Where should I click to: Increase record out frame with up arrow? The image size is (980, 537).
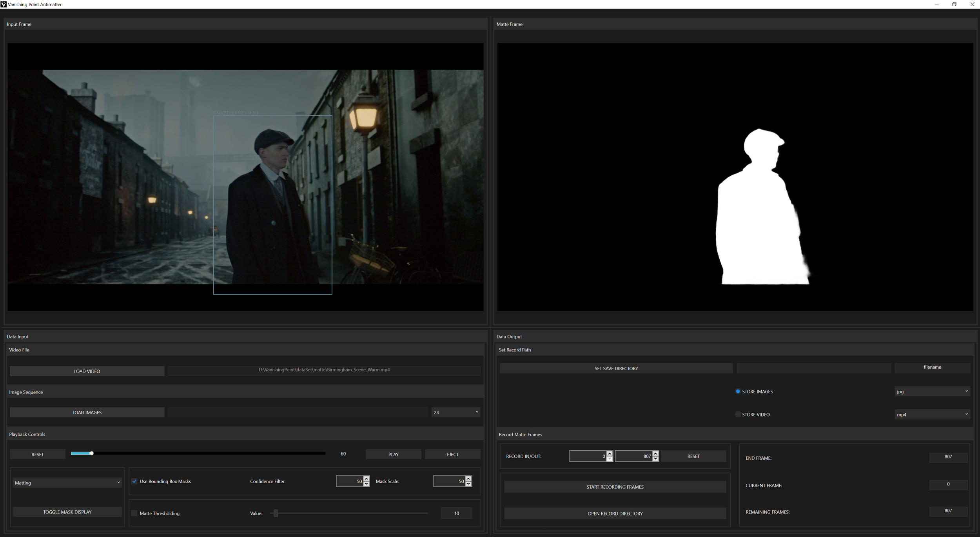click(x=655, y=453)
